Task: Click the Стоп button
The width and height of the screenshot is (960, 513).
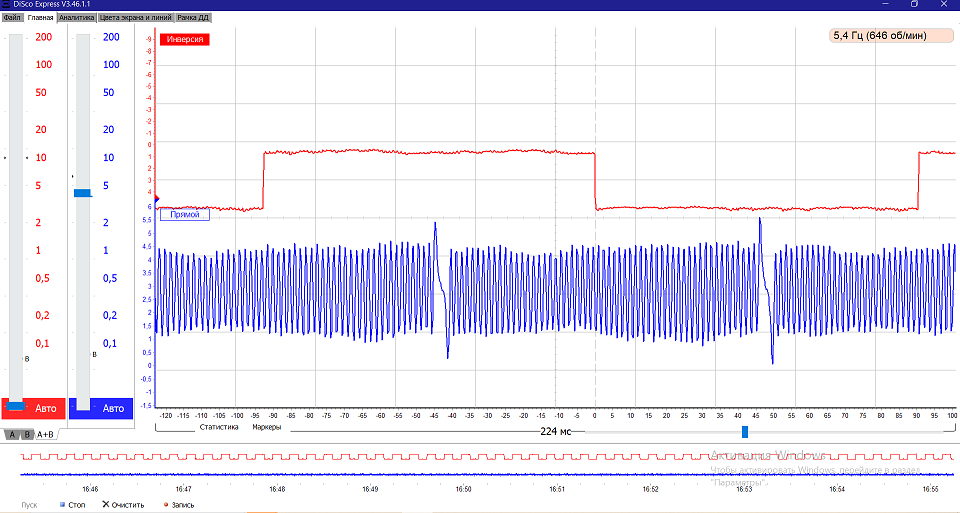Action: (x=72, y=505)
